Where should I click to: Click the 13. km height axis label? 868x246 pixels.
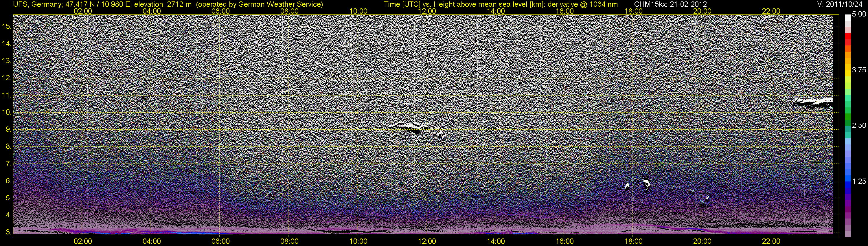(7, 61)
